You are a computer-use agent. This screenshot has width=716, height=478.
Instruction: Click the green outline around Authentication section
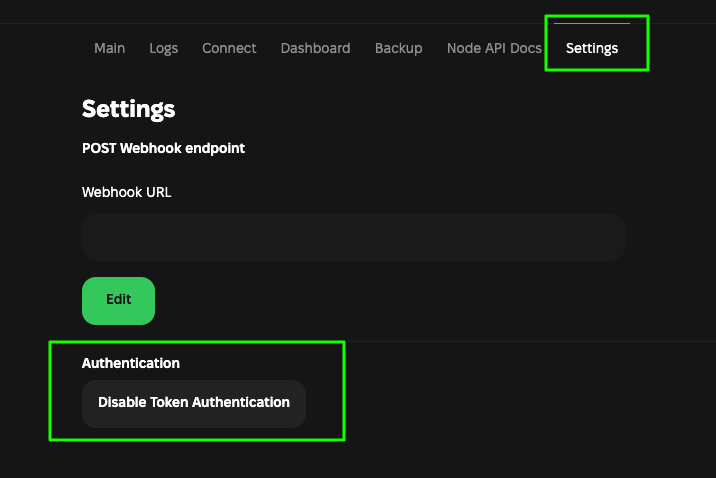click(344, 390)
